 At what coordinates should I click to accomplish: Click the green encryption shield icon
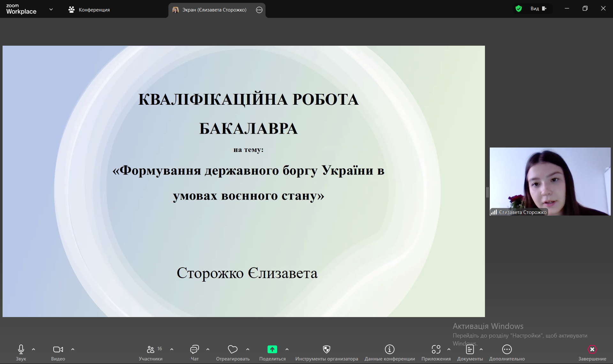click(518, 9)
